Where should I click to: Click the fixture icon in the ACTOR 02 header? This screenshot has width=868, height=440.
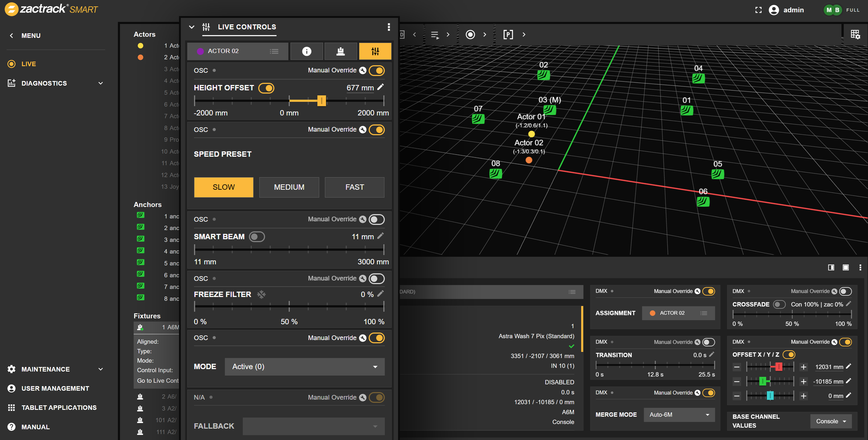340,51
